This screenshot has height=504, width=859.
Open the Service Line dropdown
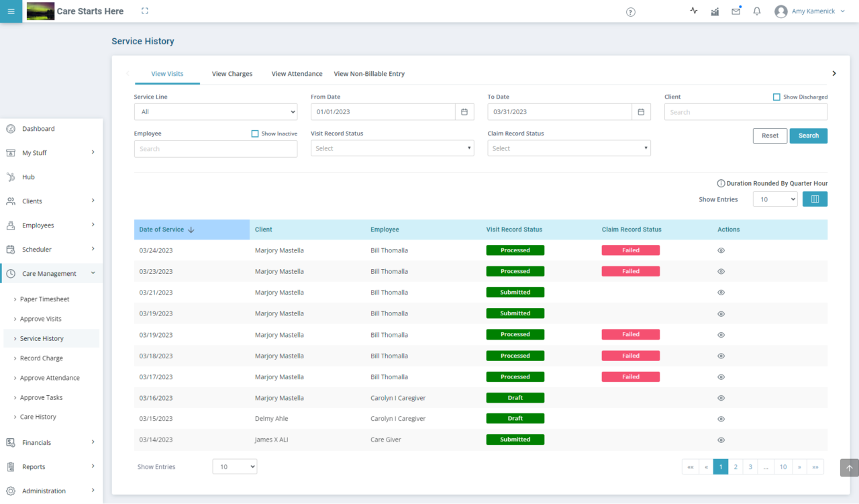pos(215,111)
